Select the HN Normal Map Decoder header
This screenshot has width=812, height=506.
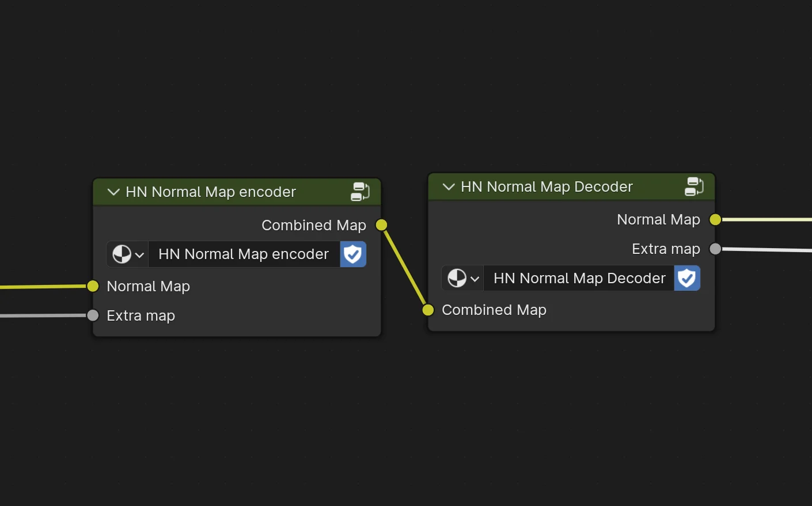[546, 186]
